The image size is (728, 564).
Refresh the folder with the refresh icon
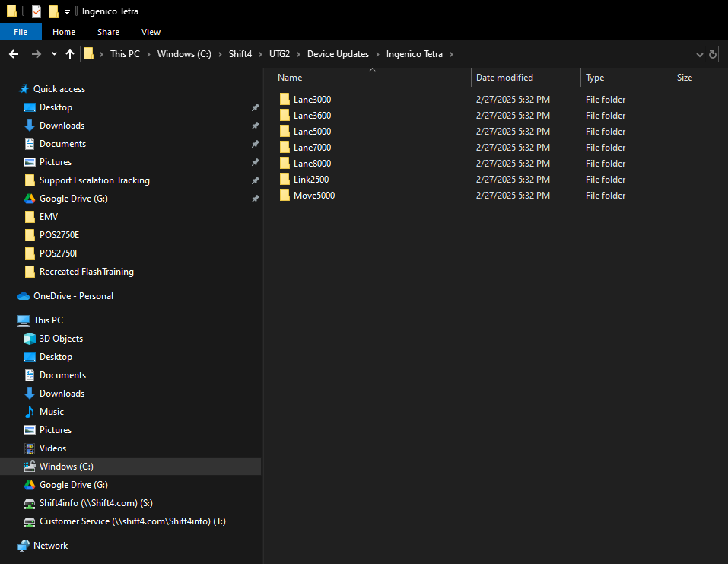[713, 54]
